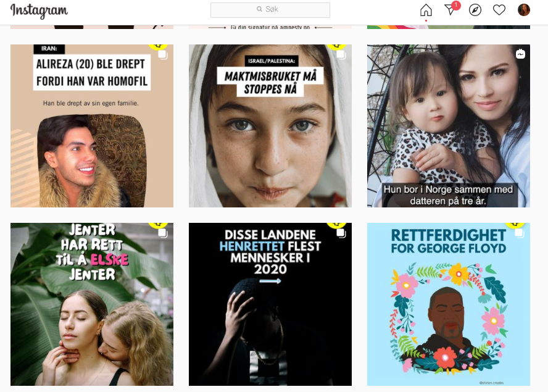
Task: Open direct messages with one notification
Action: (x=451, y=10)
